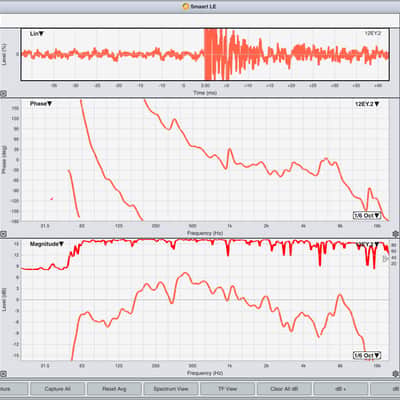Open phase plot 1/6 Oct smoothing dropdown
The width and height of the screenshot is (400, 400).
367,215
